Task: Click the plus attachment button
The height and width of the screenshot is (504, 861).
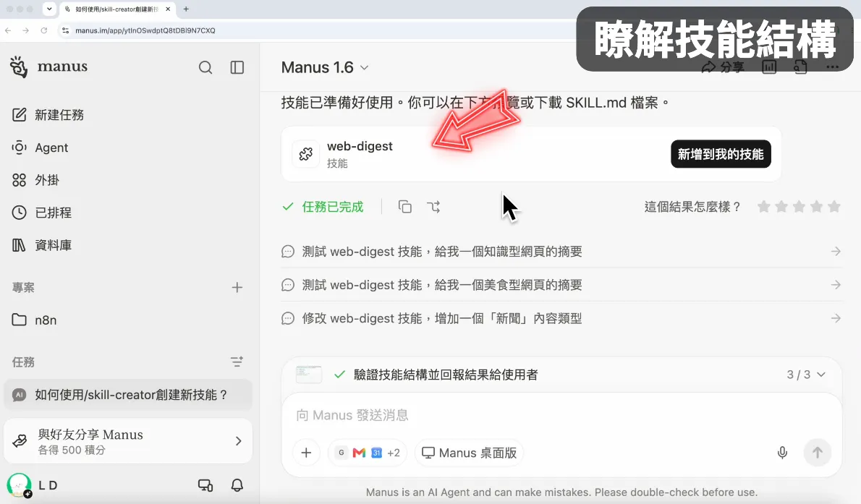Action: click(306, 453)
